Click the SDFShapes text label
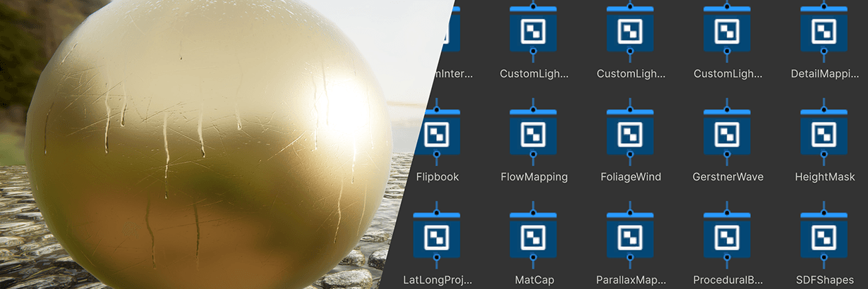The height and width of the screenshot is (289, 868). click(x=824, y=280)
